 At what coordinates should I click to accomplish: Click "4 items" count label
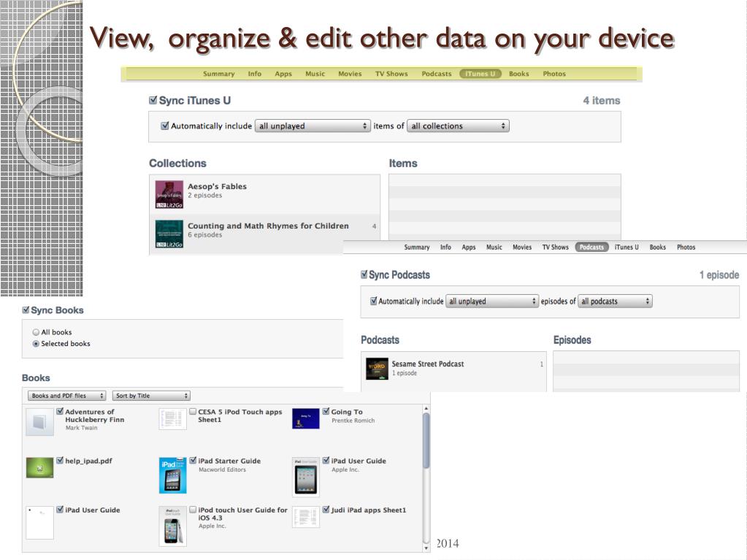[x=602, y=101]
